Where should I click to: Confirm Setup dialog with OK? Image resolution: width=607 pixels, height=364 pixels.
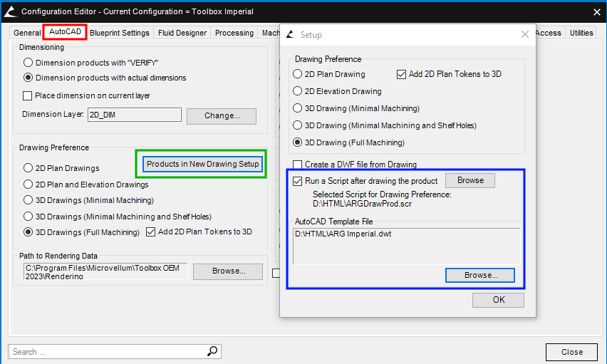(x=498, y=300)
